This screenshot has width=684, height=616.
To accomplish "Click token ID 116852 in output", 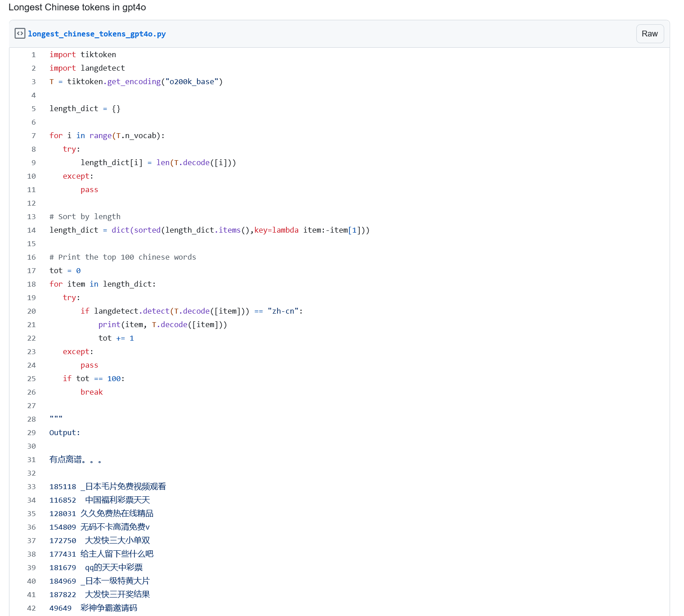I will pyautogui.click(x=63, y=500).
